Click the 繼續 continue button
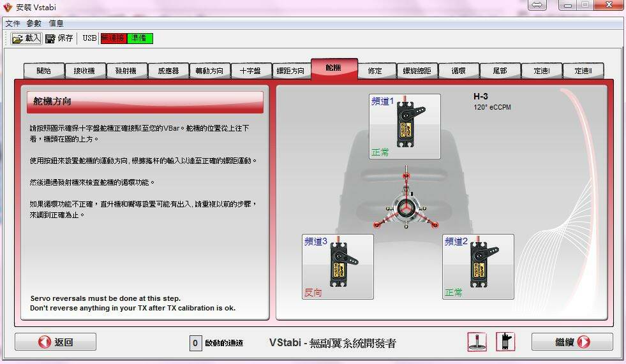 [x=572, y=342]
